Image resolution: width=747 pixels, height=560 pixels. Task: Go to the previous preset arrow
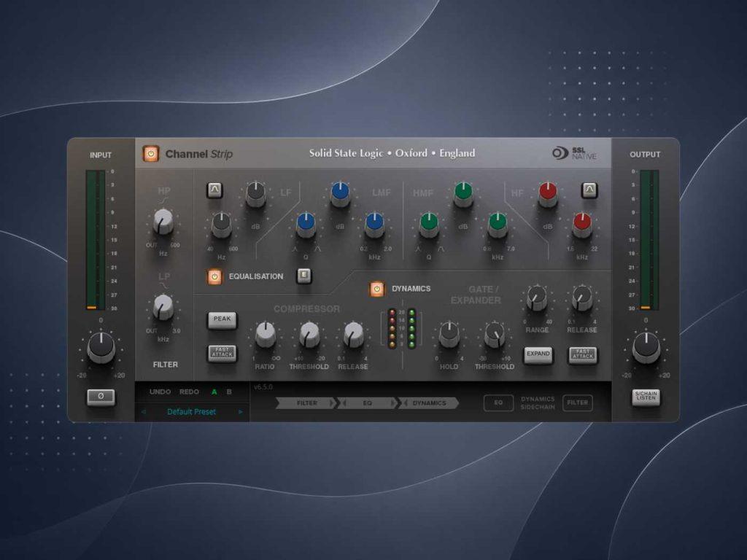(144, 412)
